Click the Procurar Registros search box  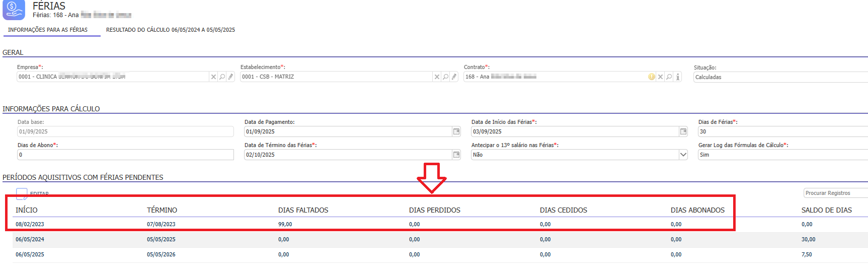coord(835,193)
